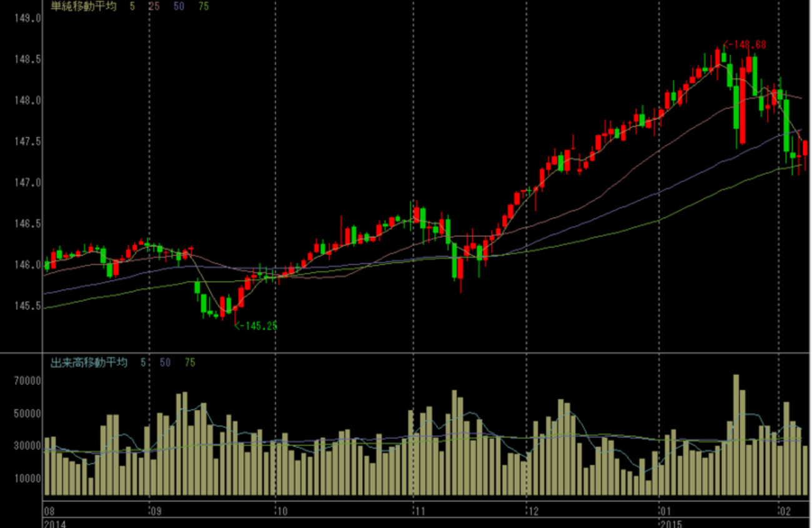Viewport: 812px width, 528px height.
Task: Select month 09 on the time axis
Action: [x=156, y=511]
